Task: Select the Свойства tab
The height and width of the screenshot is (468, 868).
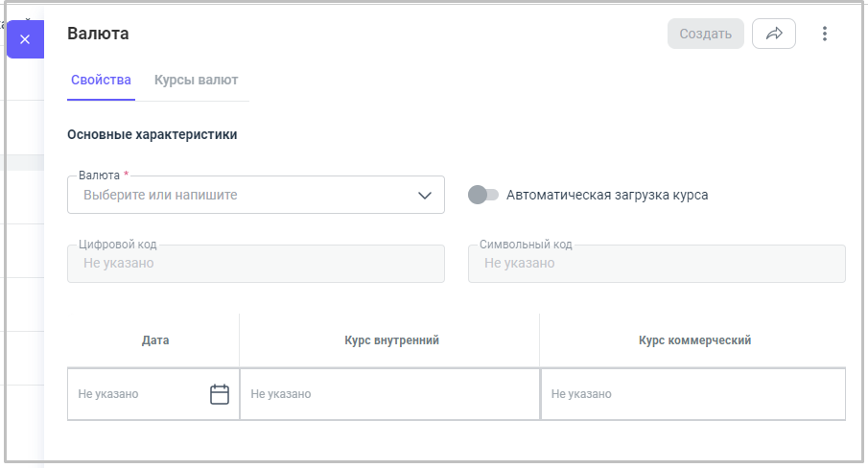Action: point(101,80)
